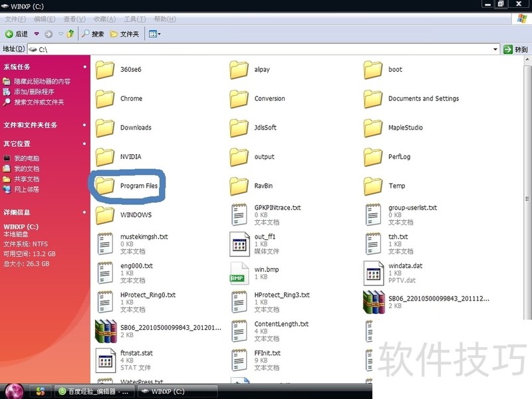Viewport: 532px width, 399px height.
Task: Open My Network Places link
Action: pyautogui.click(x=21, y=190)
